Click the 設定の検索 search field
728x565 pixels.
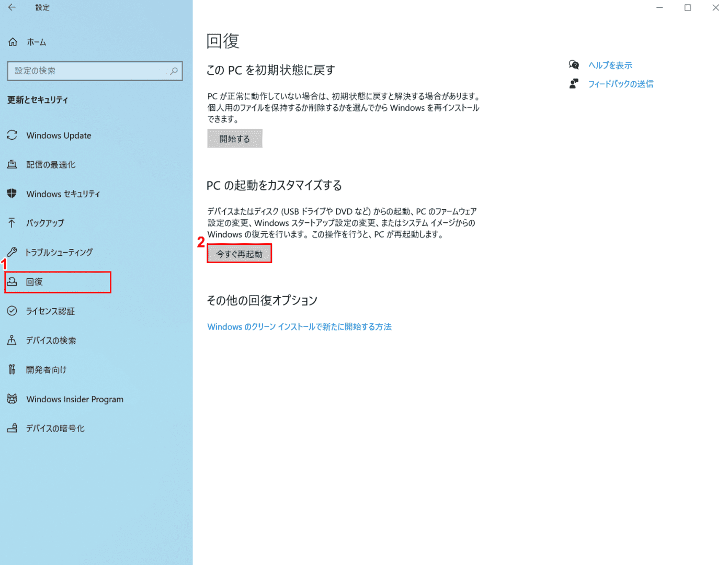pyautogui.click(x=95, y=71)
